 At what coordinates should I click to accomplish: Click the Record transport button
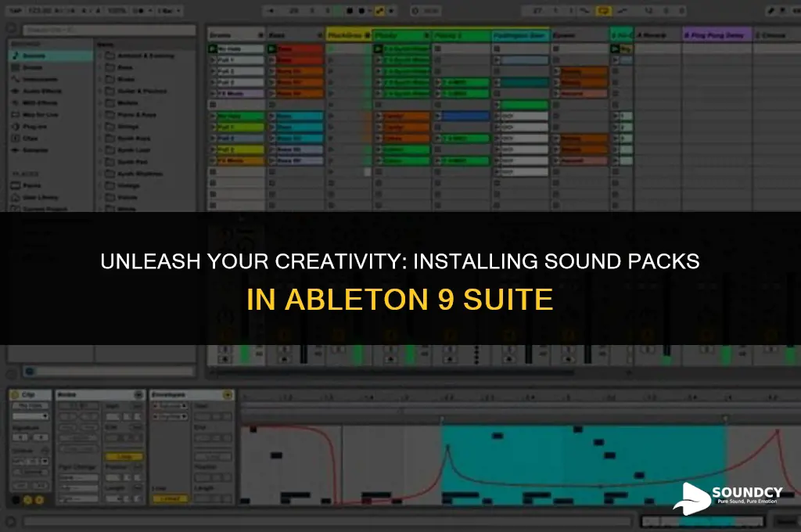coord(361,10)
